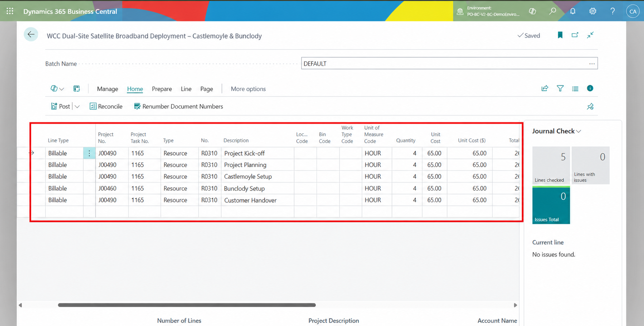Select the J00460 project number cell
This screenshot has height=326, width=644.
pos(112,188)
